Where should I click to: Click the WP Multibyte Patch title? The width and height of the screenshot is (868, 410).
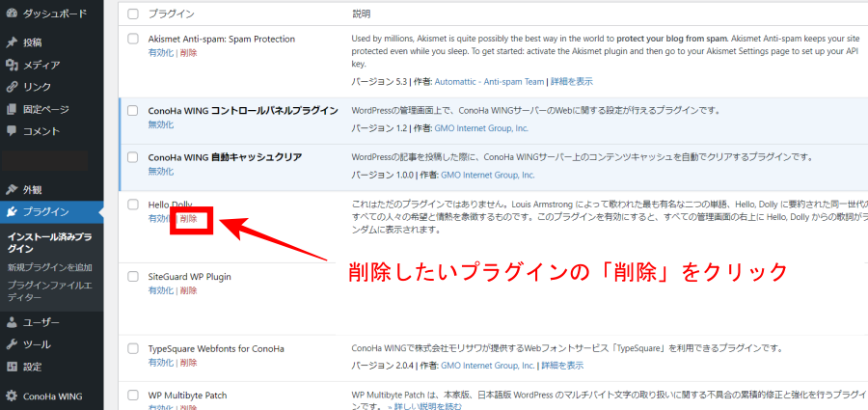pos(188,395)
